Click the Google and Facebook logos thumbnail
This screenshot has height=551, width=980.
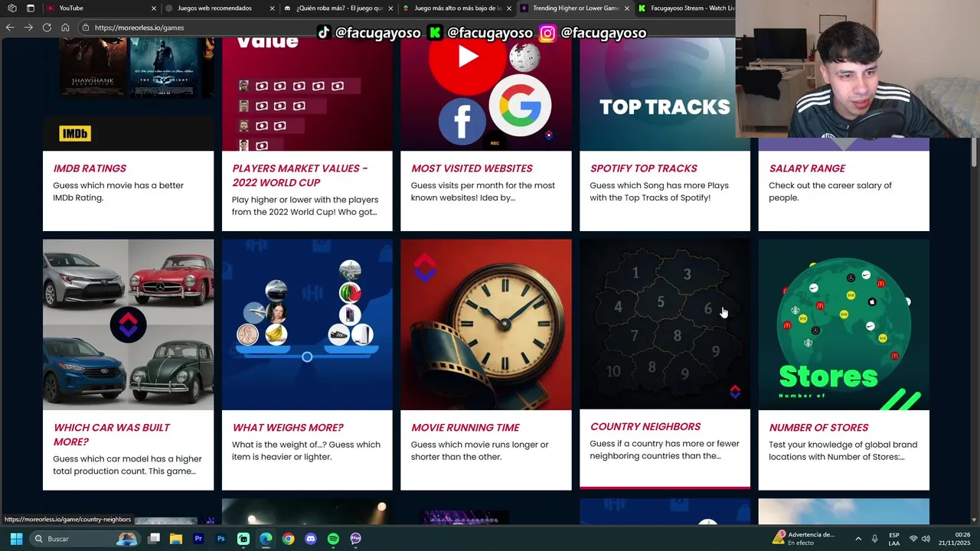click(x=486, y=94)
